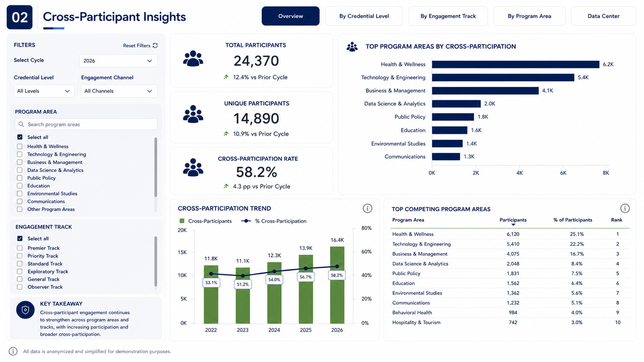Open the Top Competing Program Areas info icon
This screenshot has width=644, height=362.
625,209
